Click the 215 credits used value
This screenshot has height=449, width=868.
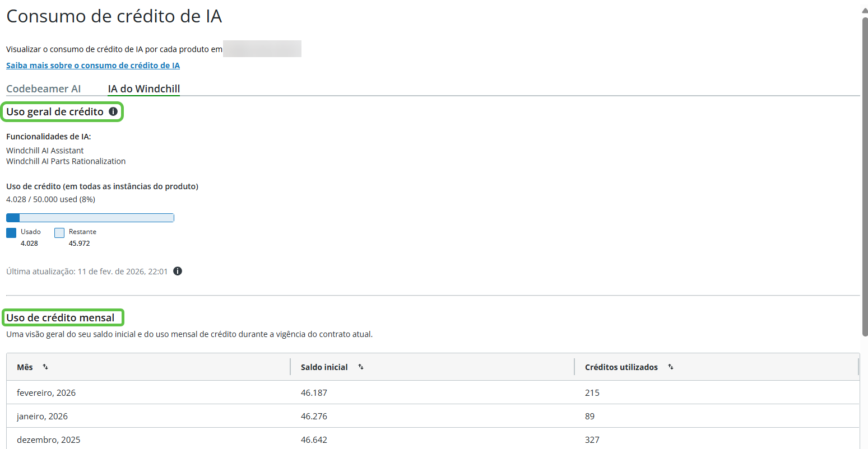point(592,393)
